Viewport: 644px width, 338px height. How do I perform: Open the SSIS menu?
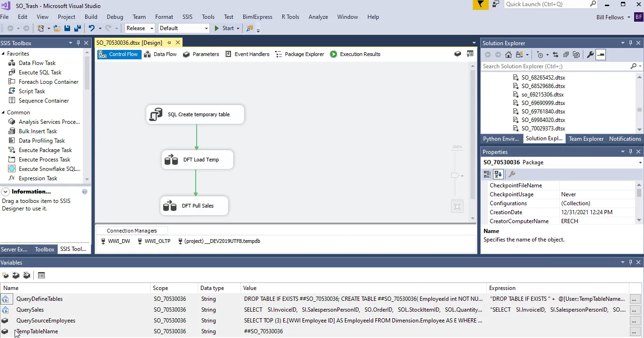(188, 17)
